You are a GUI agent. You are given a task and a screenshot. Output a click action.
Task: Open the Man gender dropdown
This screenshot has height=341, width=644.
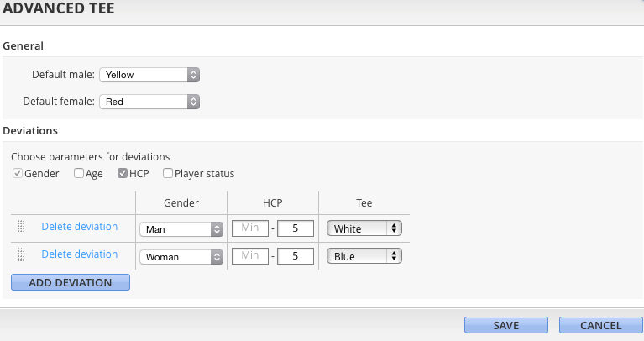coord(181,229)
